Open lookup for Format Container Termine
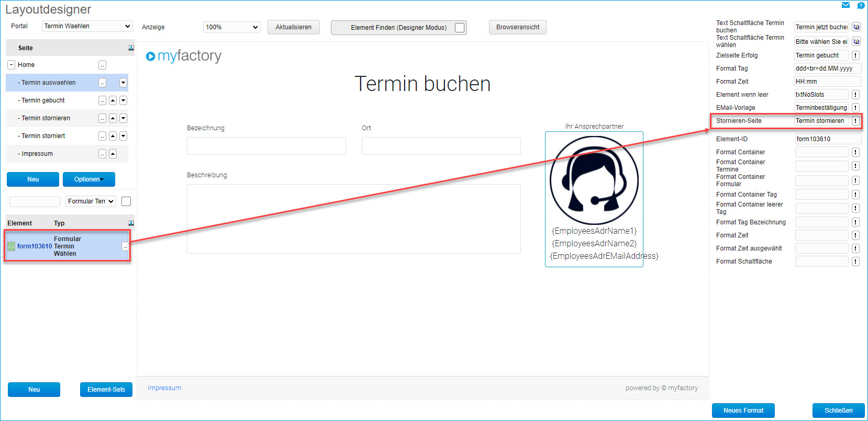 click(855, 166)
